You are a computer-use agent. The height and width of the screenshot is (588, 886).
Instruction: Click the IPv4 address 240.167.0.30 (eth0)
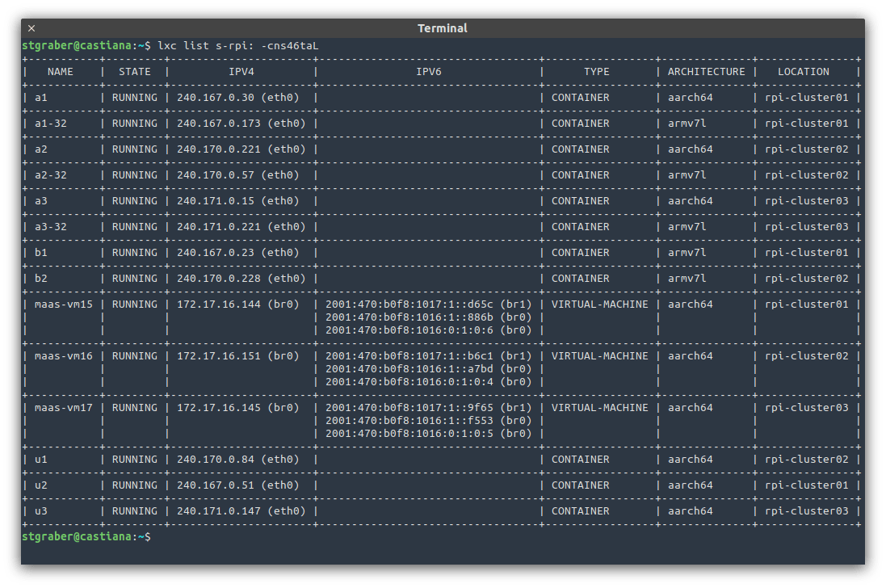[238, 97]
